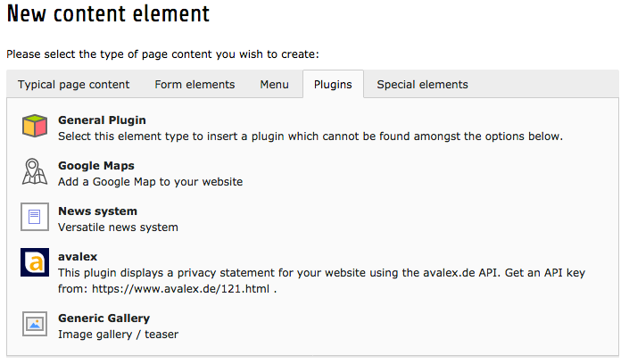Click the 'Versatile news system' description
This screenshot has width=629, height=364.
point(118,227)
